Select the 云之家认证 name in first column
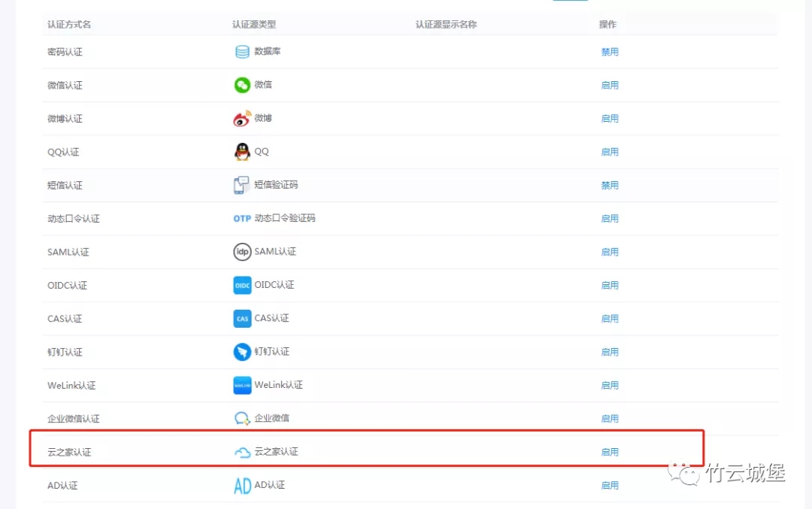 point(69,452)
